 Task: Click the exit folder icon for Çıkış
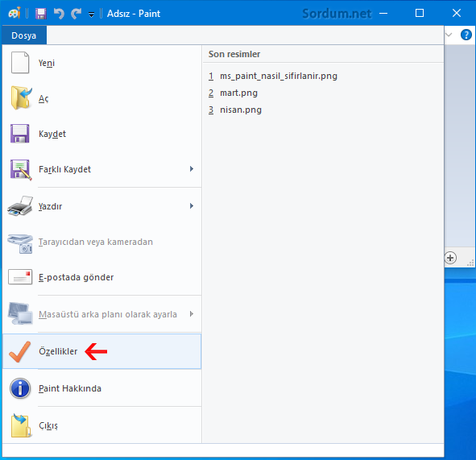click(21, 425)
